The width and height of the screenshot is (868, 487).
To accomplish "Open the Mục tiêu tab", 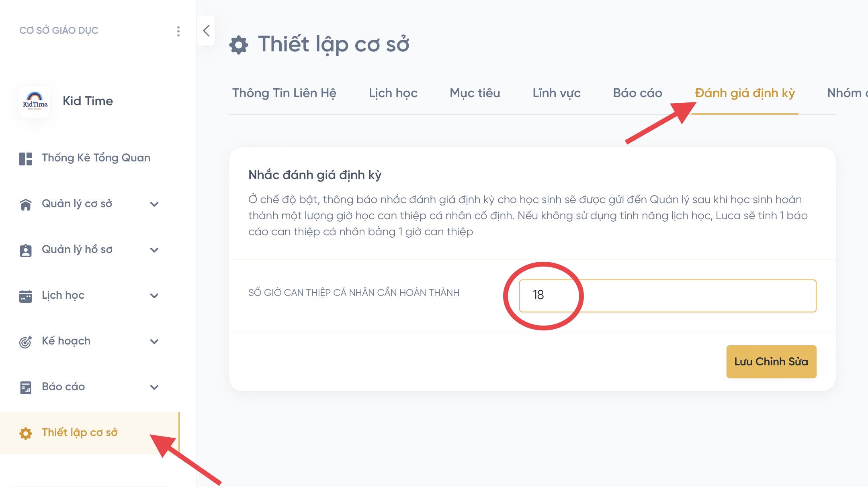I will point(475,93).
